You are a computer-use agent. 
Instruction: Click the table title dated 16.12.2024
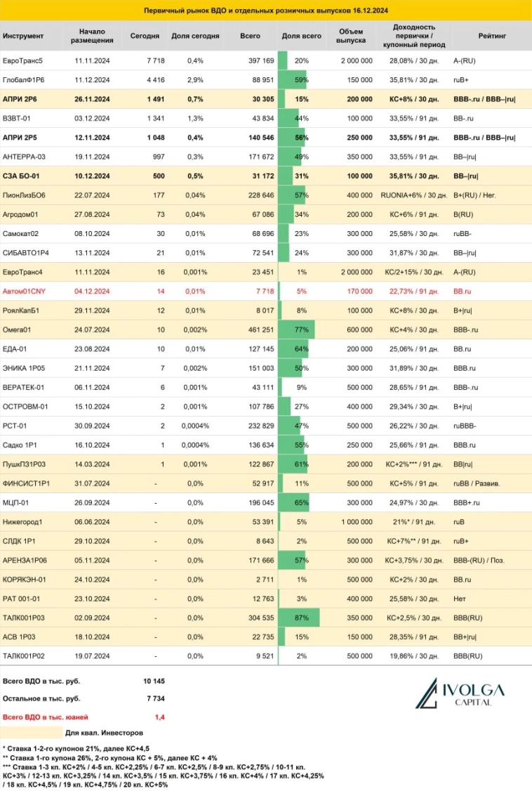266,11
